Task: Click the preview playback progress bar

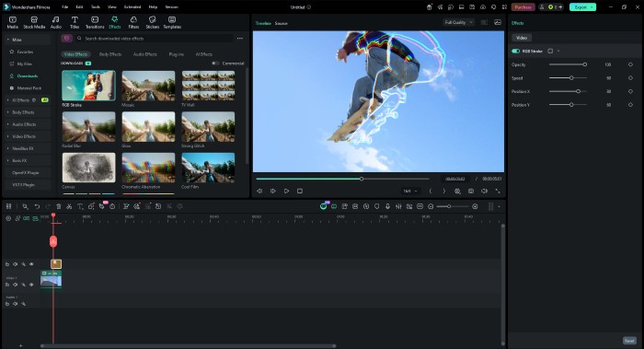Action: tap(342, 179)
